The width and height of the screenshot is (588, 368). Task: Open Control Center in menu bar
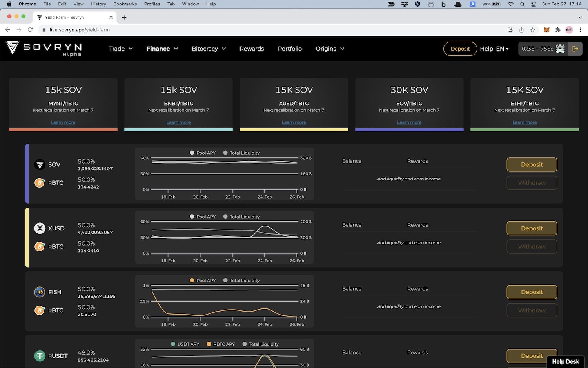click(534, 4)
